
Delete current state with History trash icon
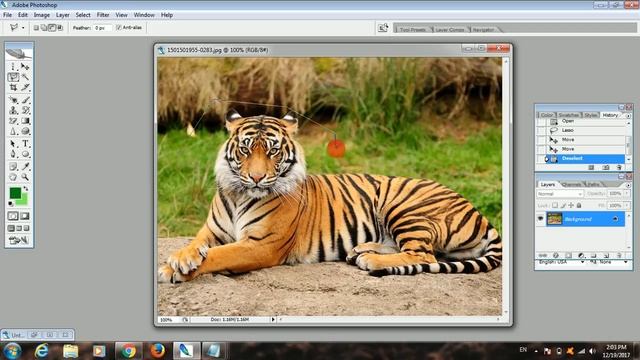619,167
